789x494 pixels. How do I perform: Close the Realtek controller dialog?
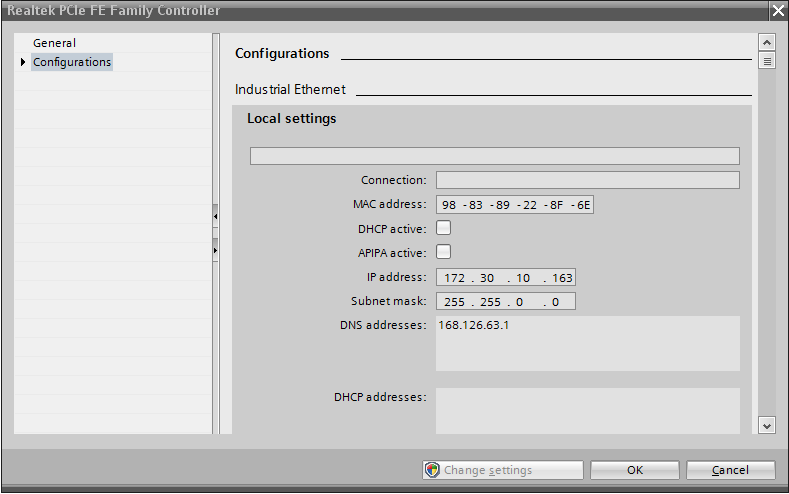778,11
